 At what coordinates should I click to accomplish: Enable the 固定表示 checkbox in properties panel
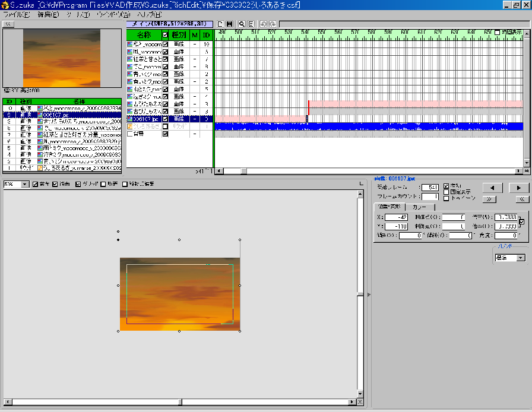(446, 192)
